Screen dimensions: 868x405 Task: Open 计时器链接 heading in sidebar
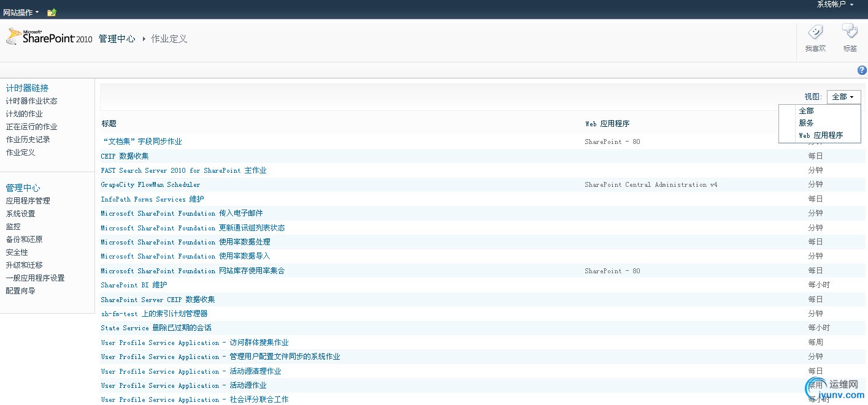(27, 88)
